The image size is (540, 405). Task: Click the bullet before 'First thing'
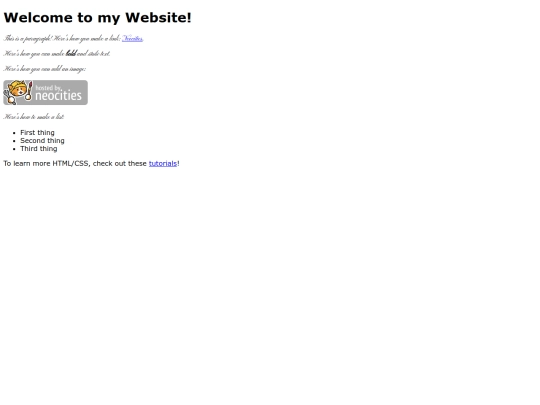(x=14, y=133)
